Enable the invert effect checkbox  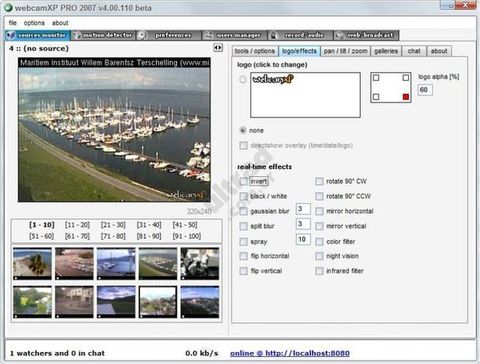coord(244,181)
